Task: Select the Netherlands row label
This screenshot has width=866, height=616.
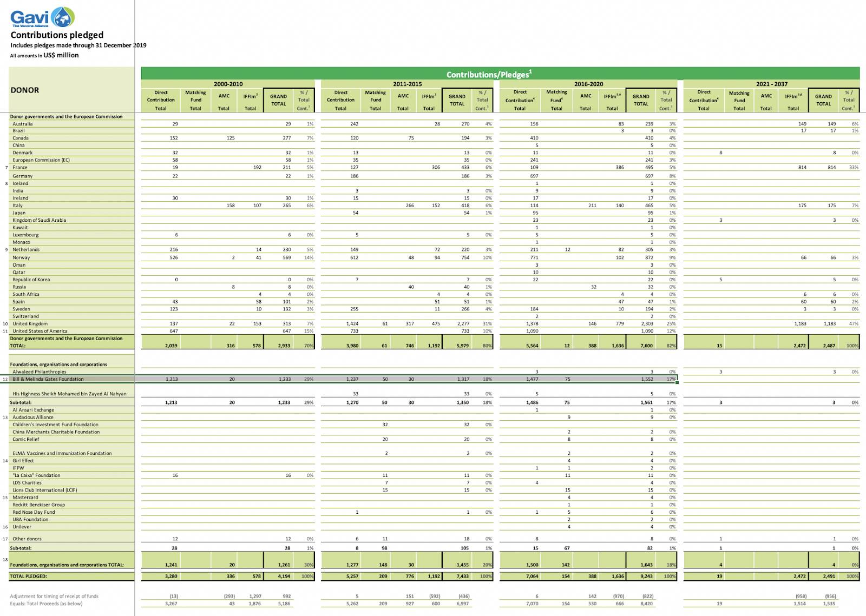Action: (x=26, y=249)
